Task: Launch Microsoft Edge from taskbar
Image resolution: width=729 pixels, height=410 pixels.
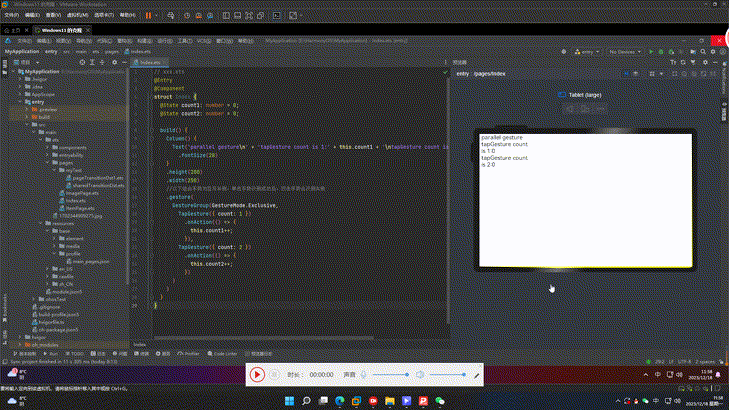Action: (x=339, y=401)
